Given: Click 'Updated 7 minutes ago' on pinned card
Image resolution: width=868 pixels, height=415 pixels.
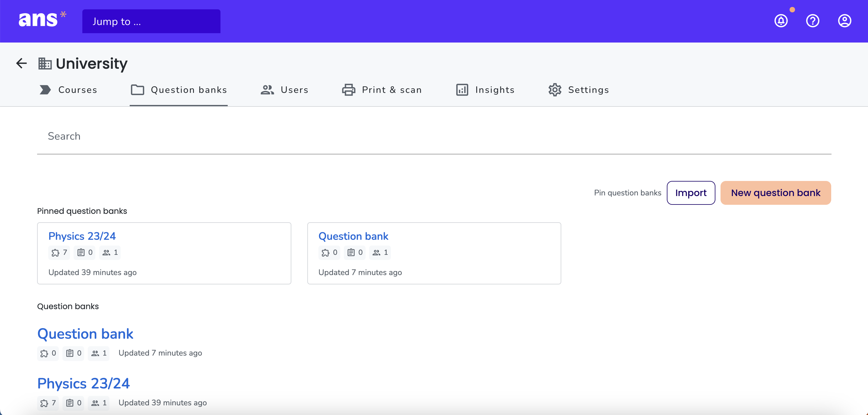Looking at the screenshot, I should 360,273.
